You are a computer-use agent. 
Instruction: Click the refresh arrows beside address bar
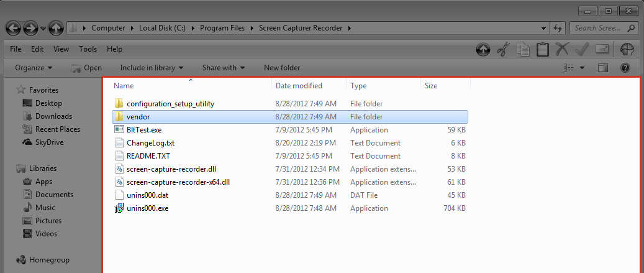(557, 29)
